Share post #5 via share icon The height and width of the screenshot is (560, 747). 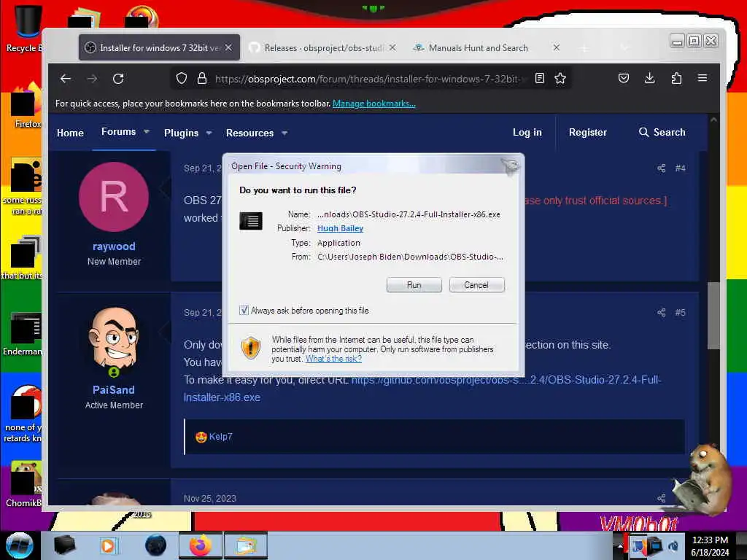(661, 312)
